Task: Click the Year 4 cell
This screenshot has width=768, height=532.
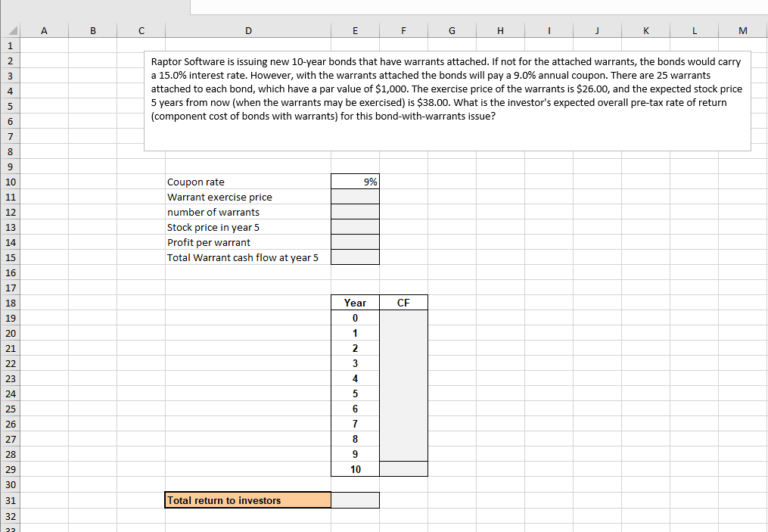Action: (x=355, y=378)
